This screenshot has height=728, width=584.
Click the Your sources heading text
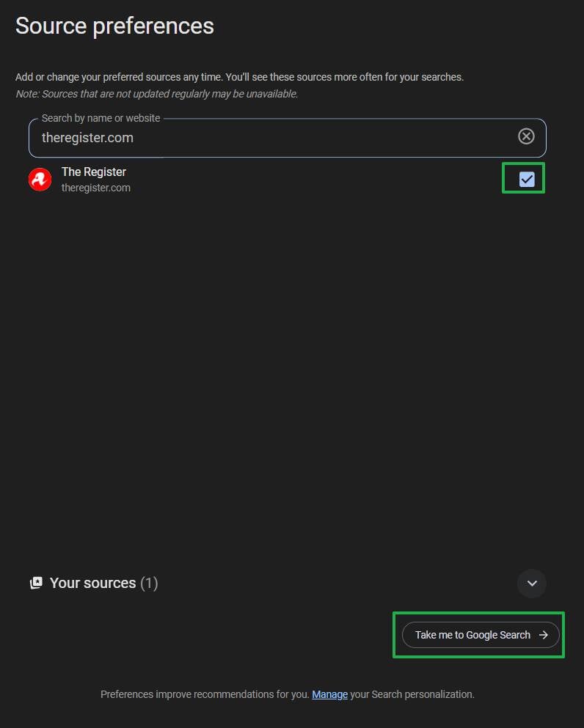tap(93, 583)
